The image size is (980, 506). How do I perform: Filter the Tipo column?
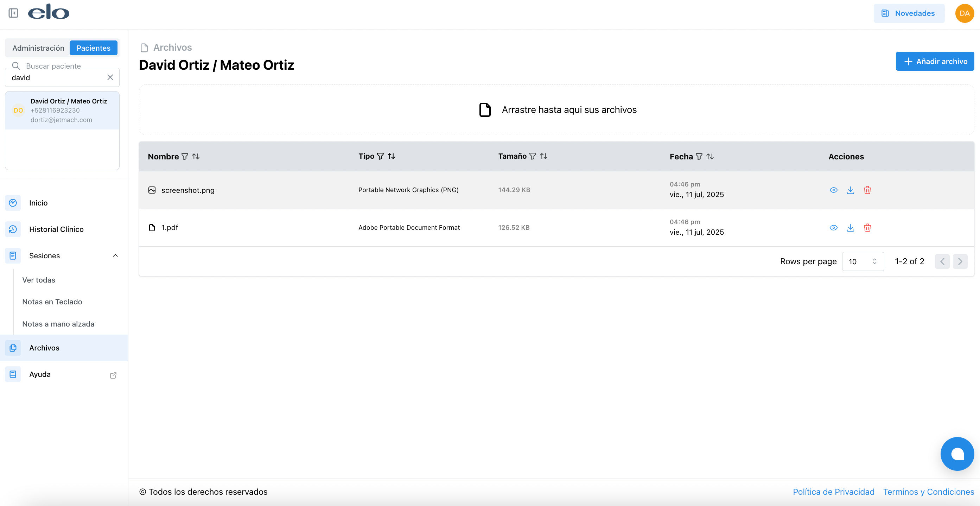(x=380, y=156)
